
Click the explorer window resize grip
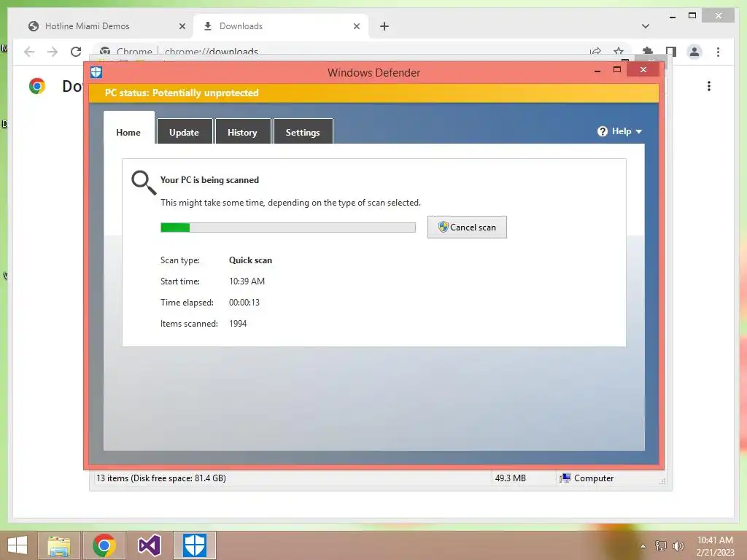click(662, 481)
